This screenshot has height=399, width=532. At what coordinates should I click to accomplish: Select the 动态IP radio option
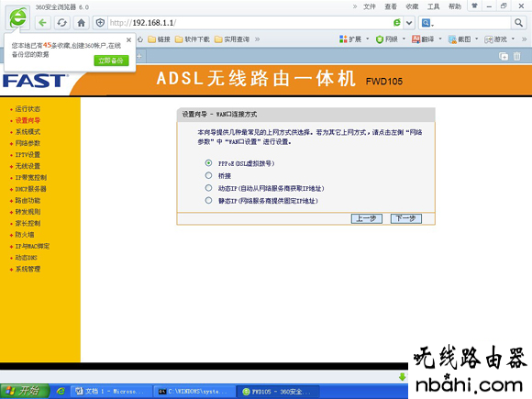pyautogui.click(x=208, y=188)
